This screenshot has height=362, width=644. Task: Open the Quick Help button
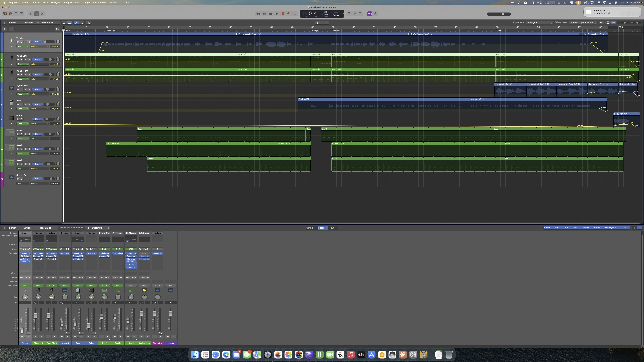[x=16, y=14]
